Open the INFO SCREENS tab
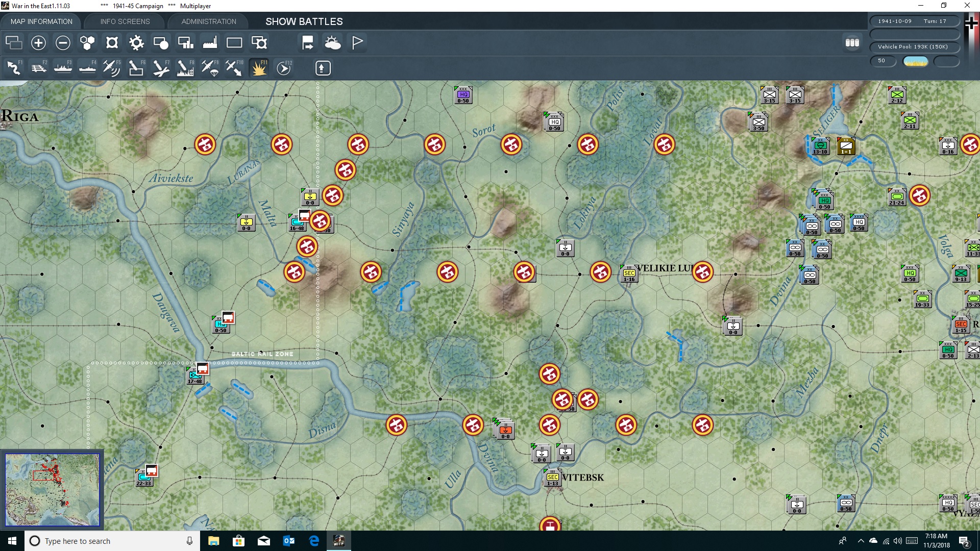980x551 pixels. click(x=125, y=21)
